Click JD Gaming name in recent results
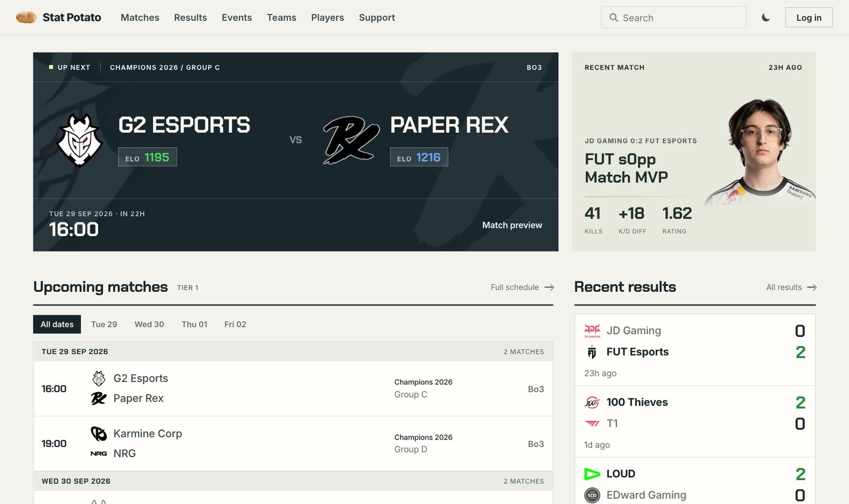 pos(634,331)
